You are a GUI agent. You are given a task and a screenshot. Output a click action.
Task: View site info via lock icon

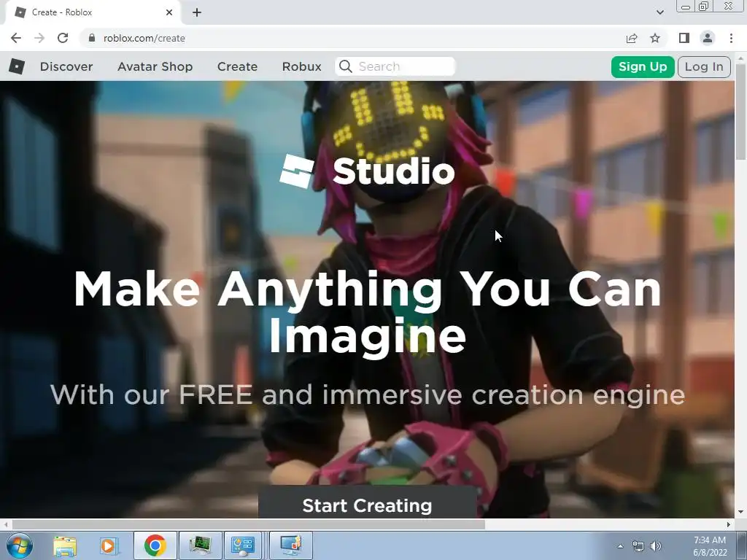pyautogui.click(x=92, y=38)
